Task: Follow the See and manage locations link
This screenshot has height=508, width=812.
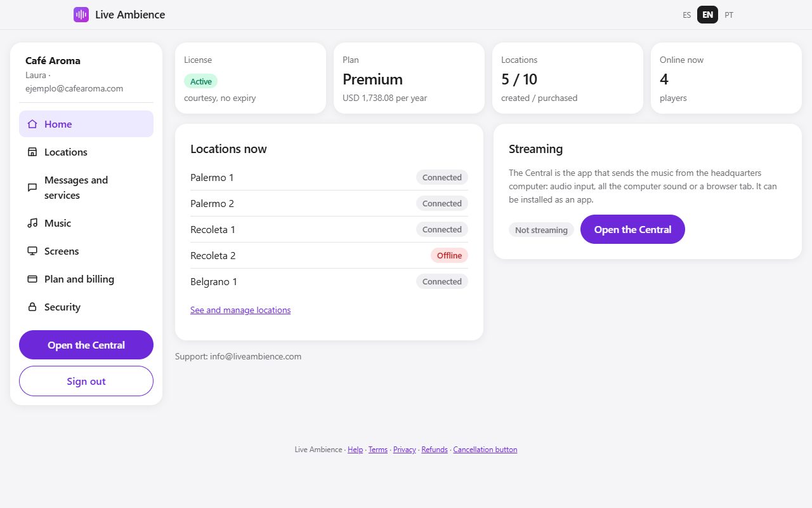Action: pyautogui.click(x=240, y=310)
